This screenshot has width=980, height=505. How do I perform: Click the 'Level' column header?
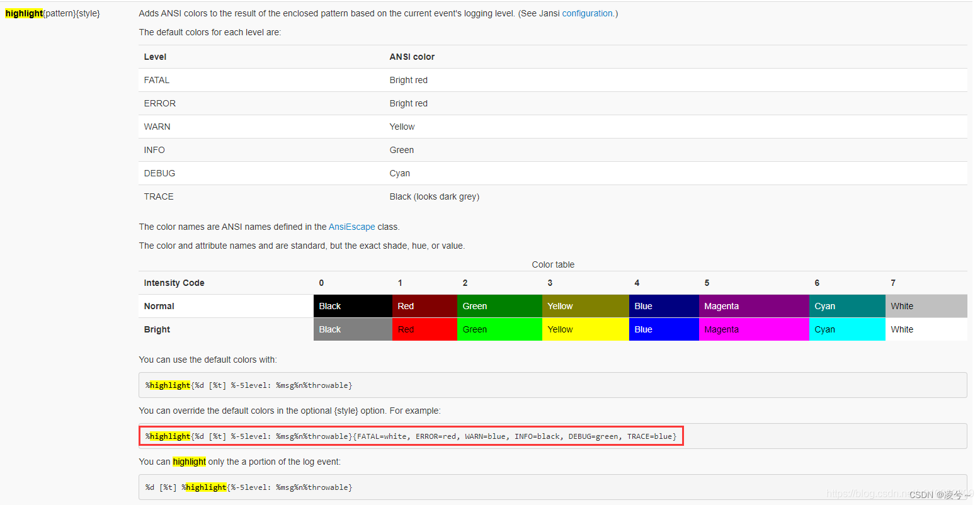155,57
